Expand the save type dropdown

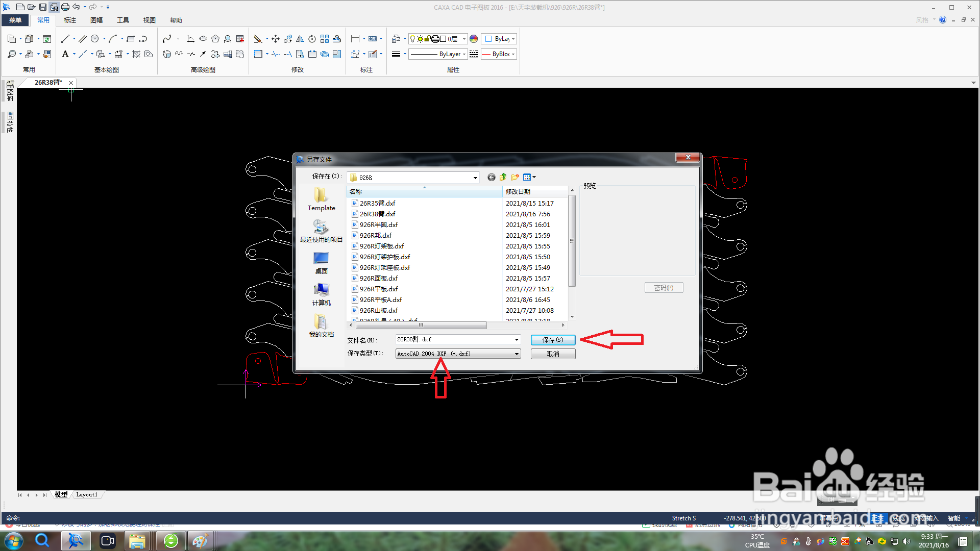pyautogui.click(x=517, y=354)
